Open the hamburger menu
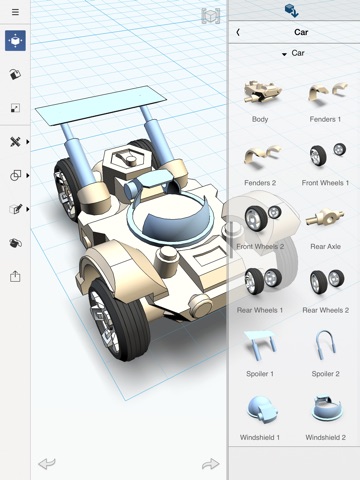 click(x=15, y=12)
